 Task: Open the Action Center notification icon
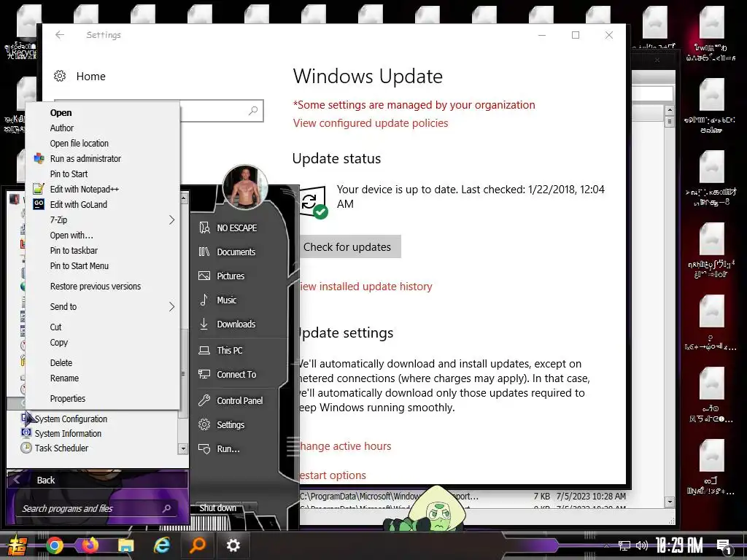724,547
